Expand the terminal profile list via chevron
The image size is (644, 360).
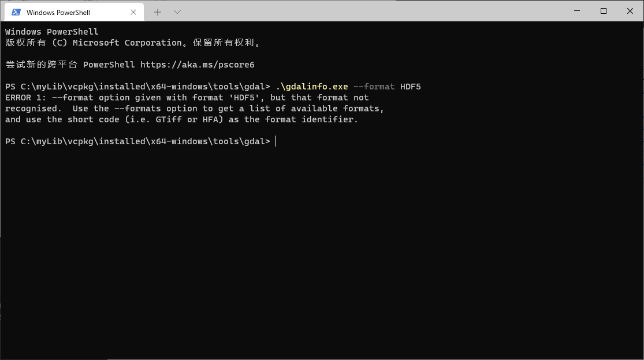click(x=177, y=12)
